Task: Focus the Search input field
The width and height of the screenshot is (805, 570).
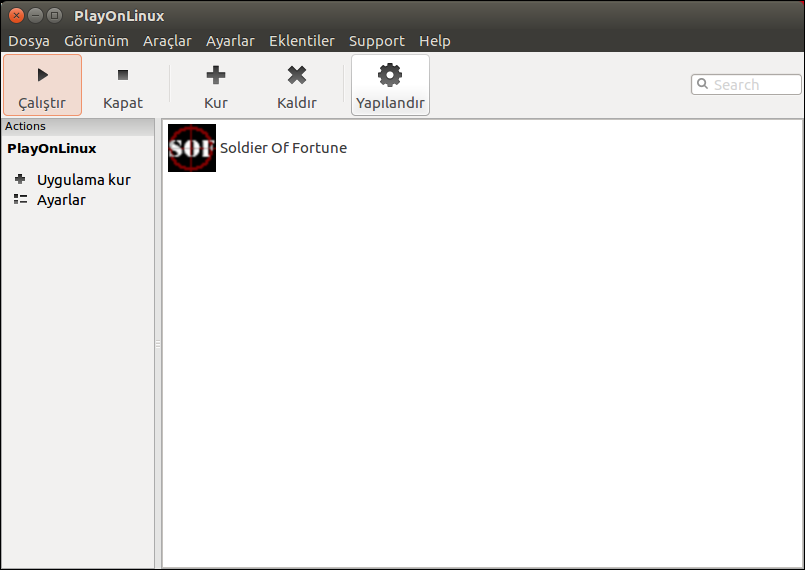Action: (746, 85)
